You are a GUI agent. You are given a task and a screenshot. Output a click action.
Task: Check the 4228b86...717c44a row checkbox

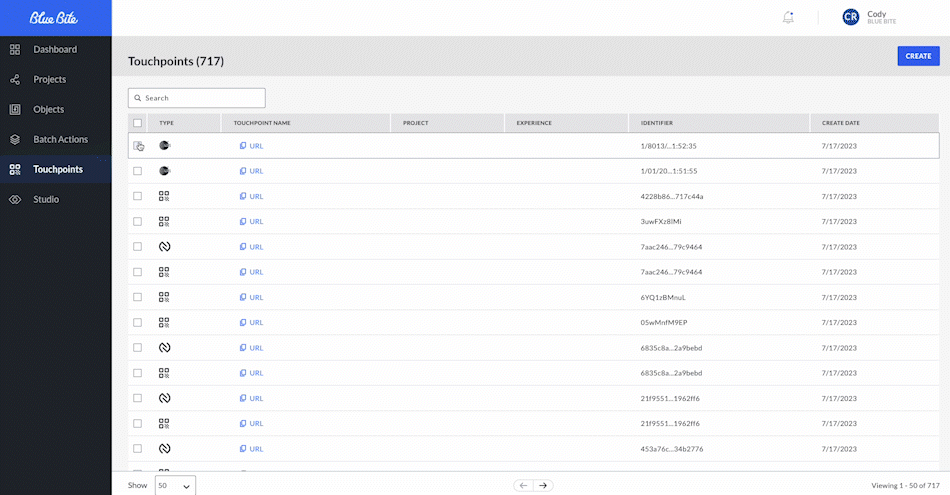[x=138, y=196]
